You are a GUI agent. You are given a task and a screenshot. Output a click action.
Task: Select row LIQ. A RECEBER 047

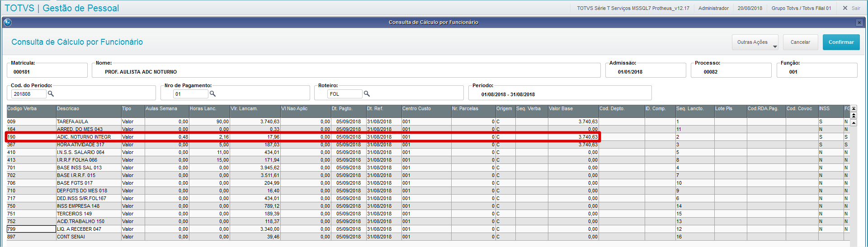428,229
